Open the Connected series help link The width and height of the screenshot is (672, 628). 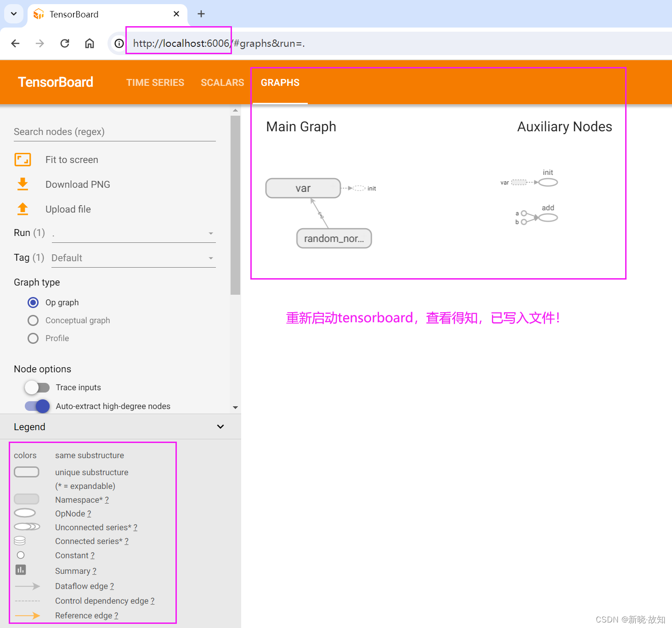point(126,541)
